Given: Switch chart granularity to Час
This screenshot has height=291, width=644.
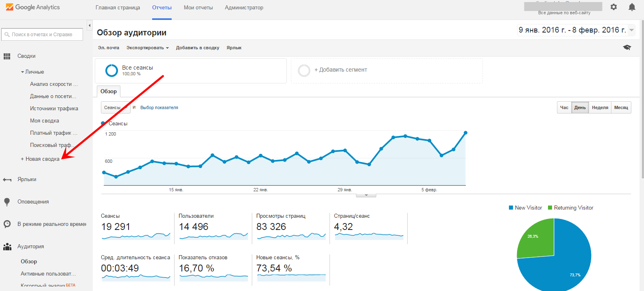Looking at the screenshot, I should 564,107.
